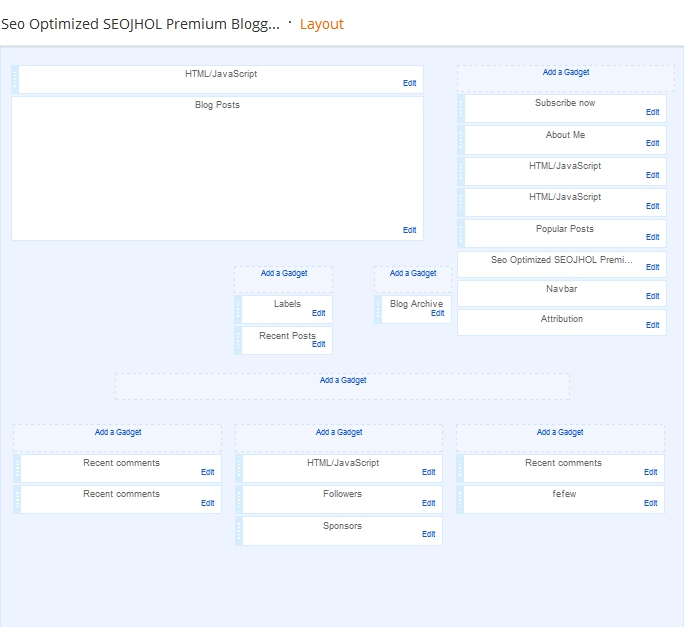The image size is (684, 627).
Task: Click the Sponsors gadget drag handle
Action: [239, 531]
